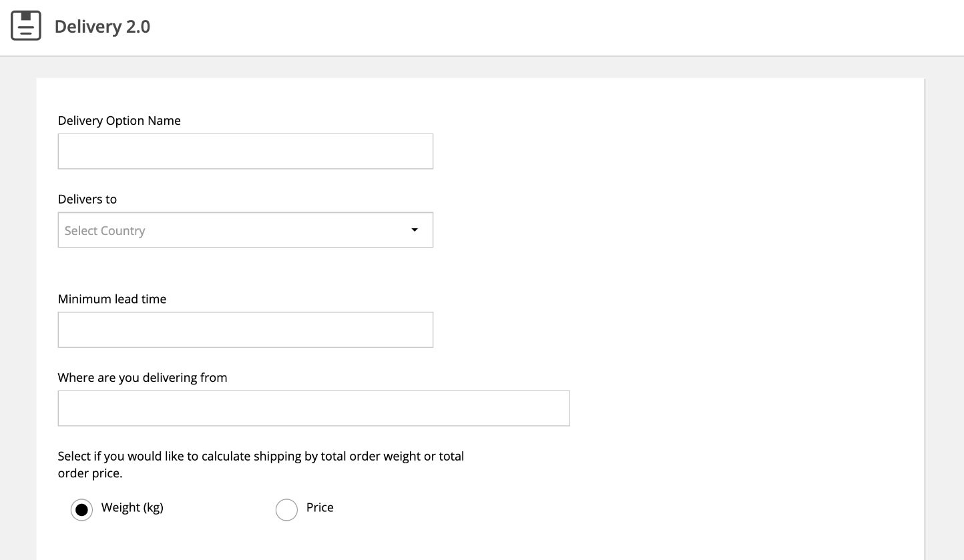Select the Price radio button

click(x=286, y=510)
